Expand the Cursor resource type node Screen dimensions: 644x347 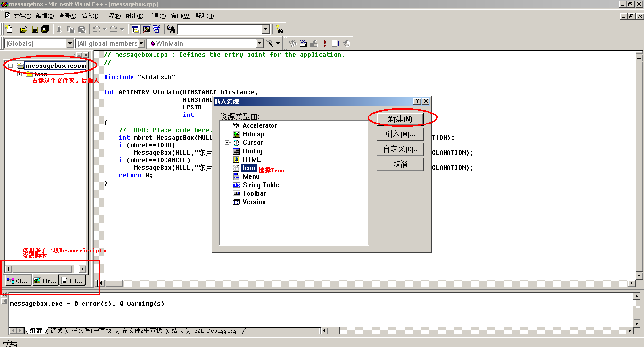click(x=227, y=142)
